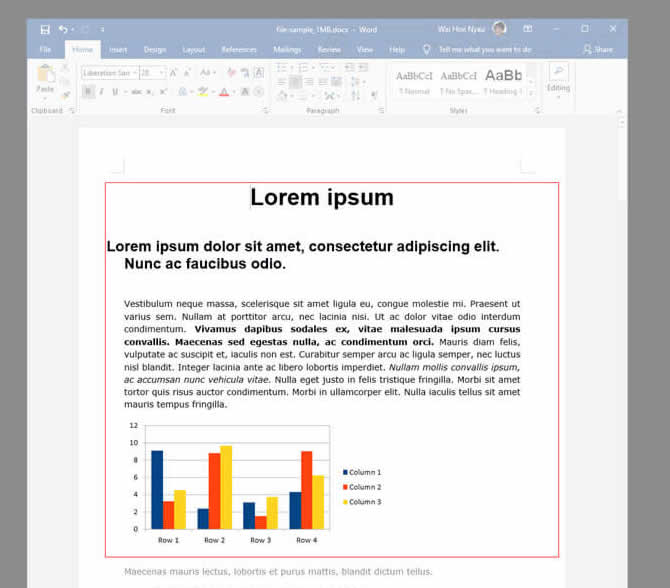Center the paragraph text
Screen dimensions: 670x588
click(x=295, y=82)
